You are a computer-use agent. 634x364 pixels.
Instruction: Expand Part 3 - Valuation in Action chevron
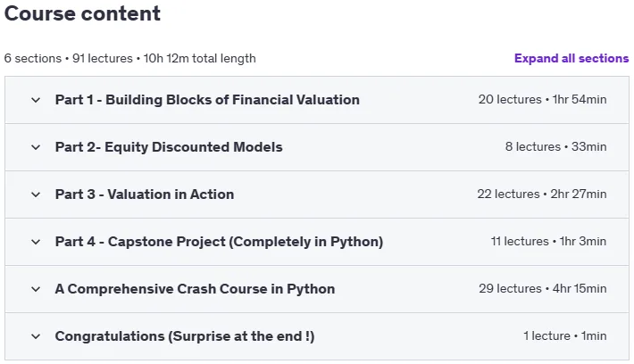tap(36, 194)
